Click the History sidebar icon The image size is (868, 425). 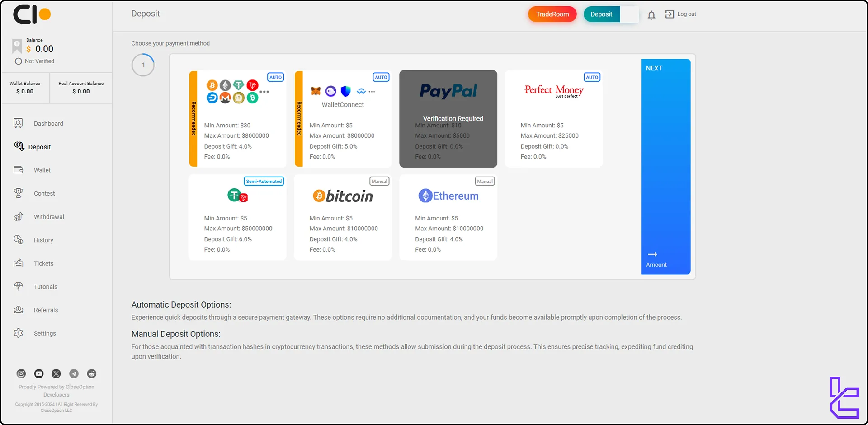pyautogui.click(x=19, y=240)
